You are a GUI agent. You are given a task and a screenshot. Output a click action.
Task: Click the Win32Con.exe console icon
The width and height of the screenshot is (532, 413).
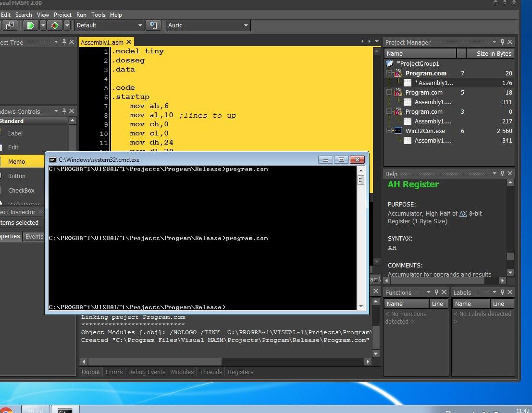pos(398,131)
